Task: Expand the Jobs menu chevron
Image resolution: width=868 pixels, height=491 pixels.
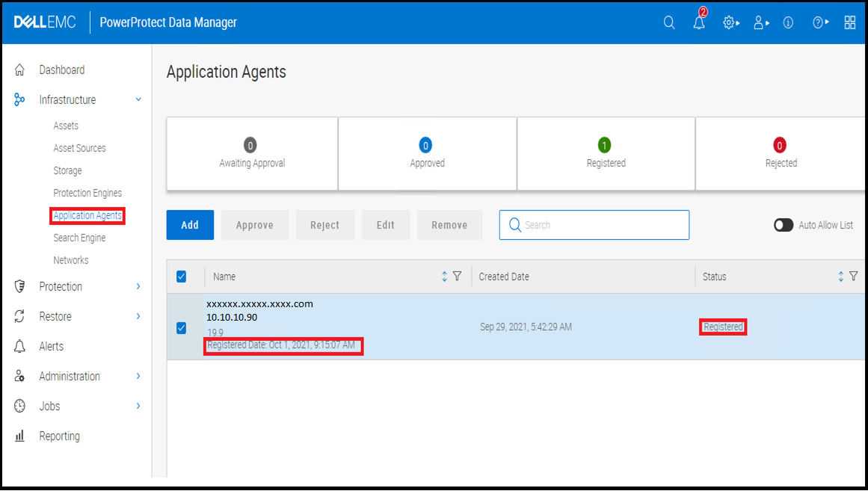Action: 138,406
